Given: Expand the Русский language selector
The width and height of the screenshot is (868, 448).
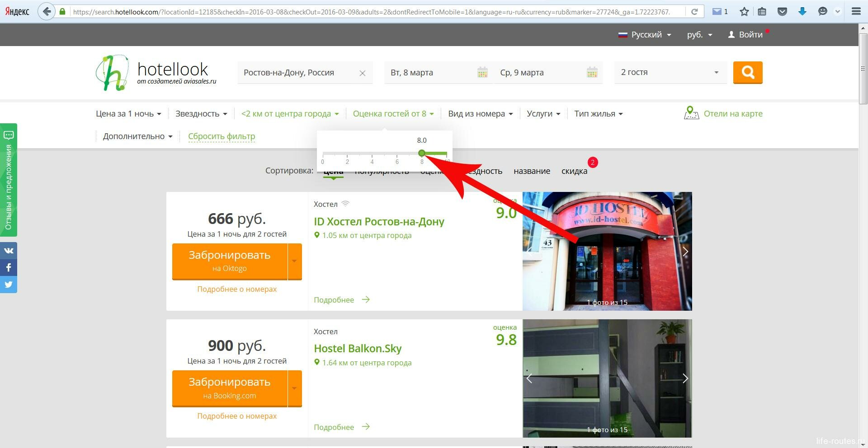Looking at the screenshot, I should pos(645,35).
